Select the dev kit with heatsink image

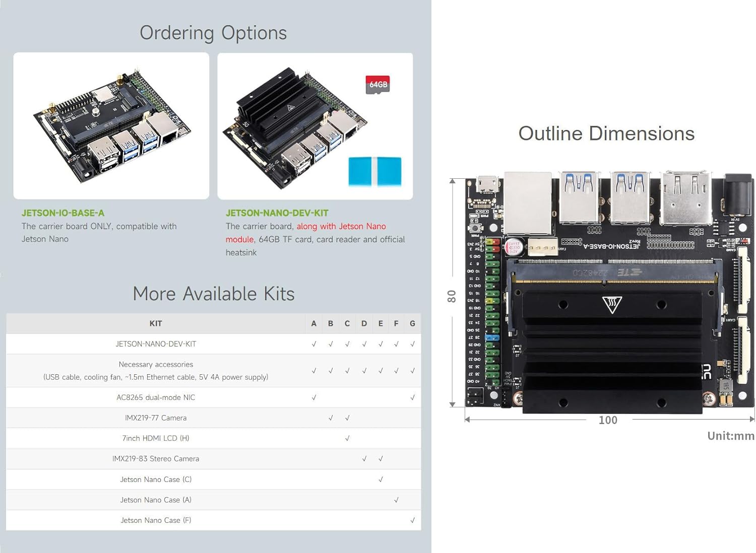point(297,128)
